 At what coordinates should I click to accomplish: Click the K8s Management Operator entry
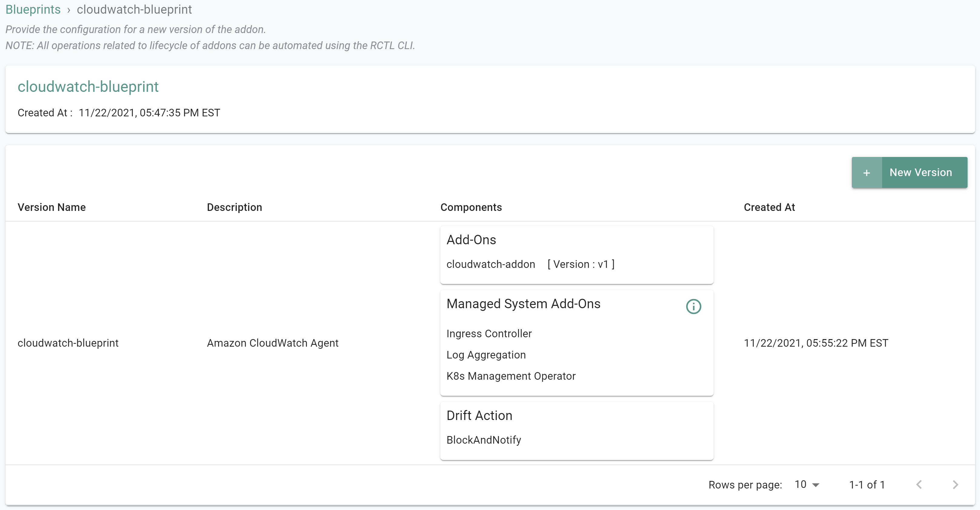[511, 376]
